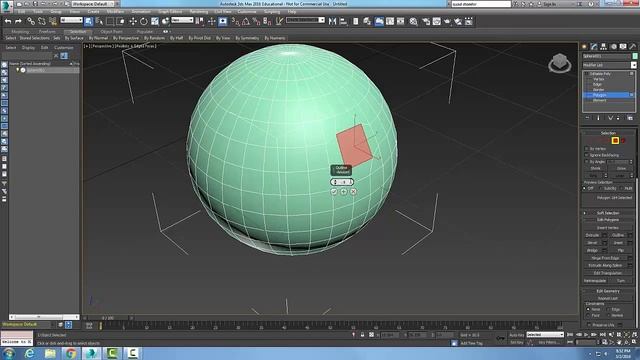Screen dimensions: 640x360
Task: Select Preview Selection SubObj radio
Action: tap(600, 188)
